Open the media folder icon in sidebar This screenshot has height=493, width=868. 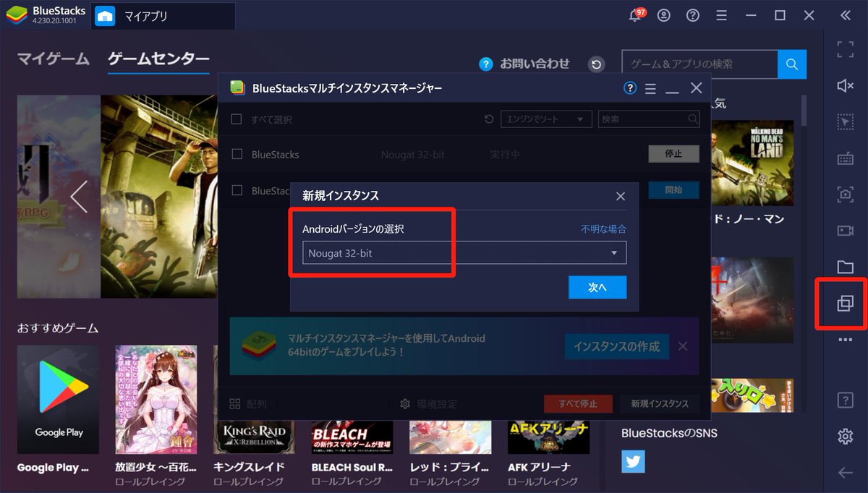[845, 267]
